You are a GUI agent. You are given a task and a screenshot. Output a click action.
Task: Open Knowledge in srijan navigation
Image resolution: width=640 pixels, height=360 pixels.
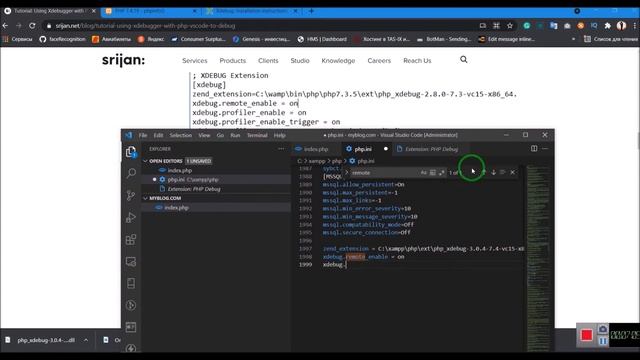point(338,60)
